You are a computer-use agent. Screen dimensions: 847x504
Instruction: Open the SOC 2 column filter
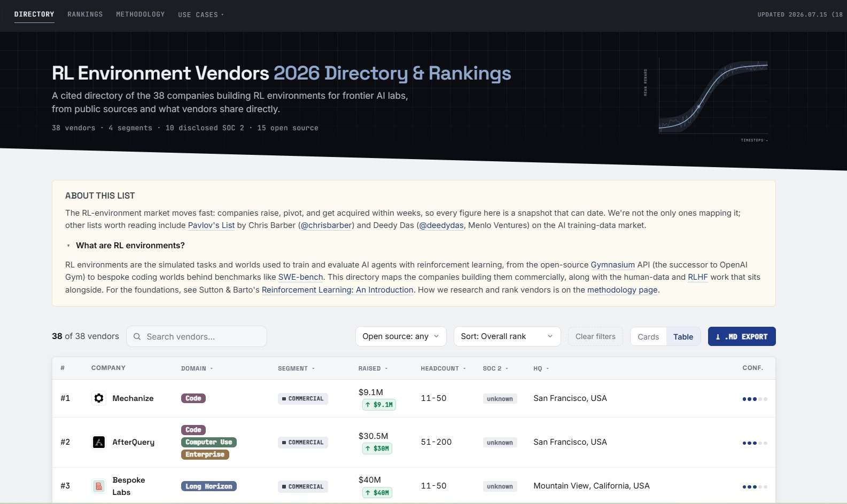[495, 368]
